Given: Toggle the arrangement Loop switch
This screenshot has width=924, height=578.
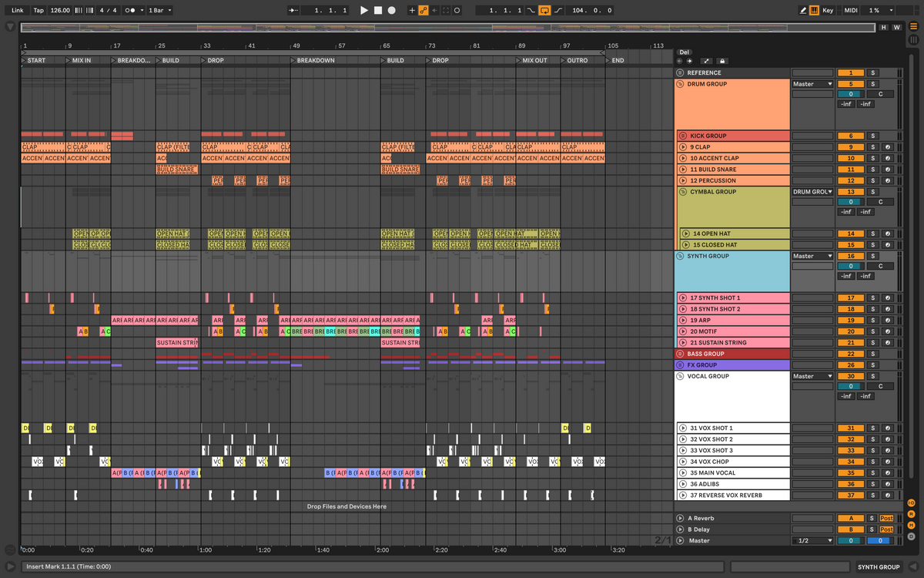Looking at the screenshot, I should point(544,10).
